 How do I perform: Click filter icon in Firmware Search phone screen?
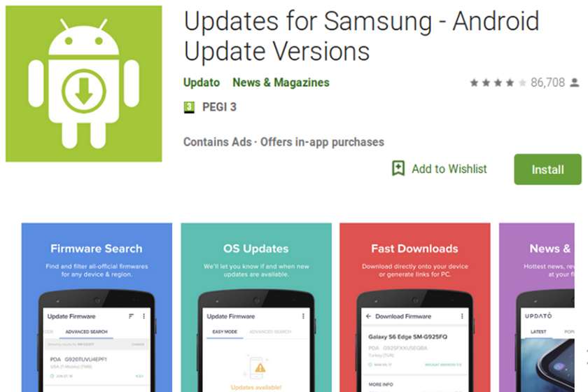(131, 316)
